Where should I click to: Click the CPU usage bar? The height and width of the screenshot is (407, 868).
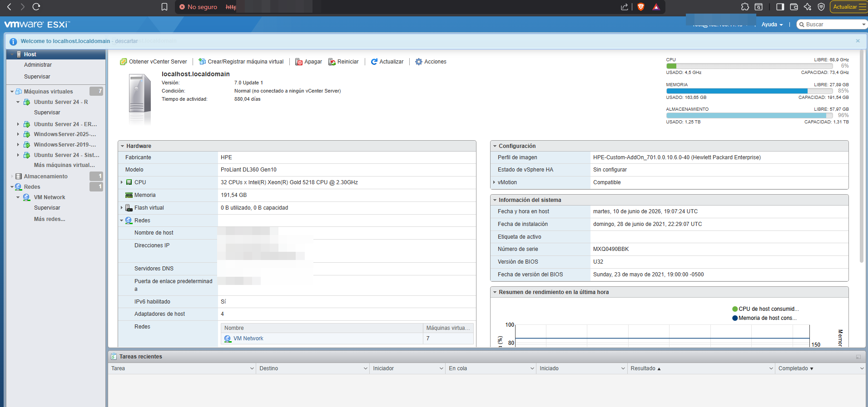749,66
